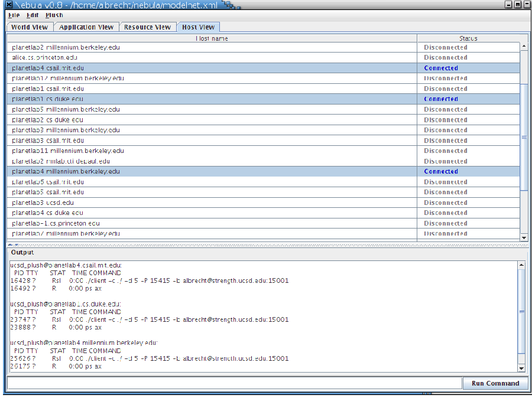Open the Edit menu
The height and width of the screenshot is (398, 532).
(32, 15)
